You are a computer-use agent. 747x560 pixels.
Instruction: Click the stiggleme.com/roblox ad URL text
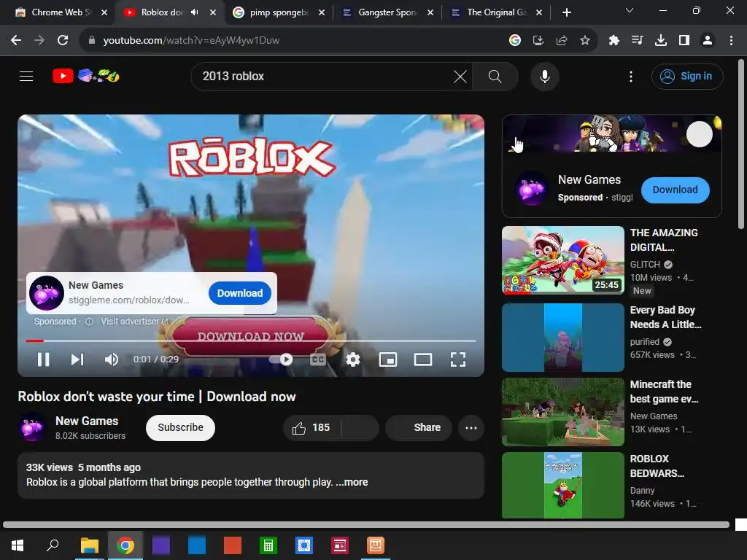click(128, 300)
